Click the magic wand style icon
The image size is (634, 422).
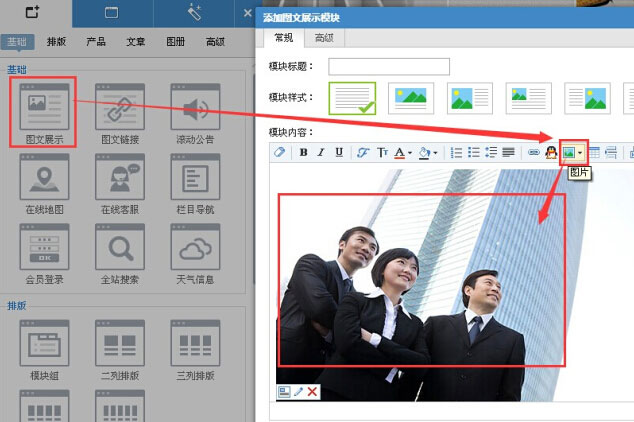[194, 13]
